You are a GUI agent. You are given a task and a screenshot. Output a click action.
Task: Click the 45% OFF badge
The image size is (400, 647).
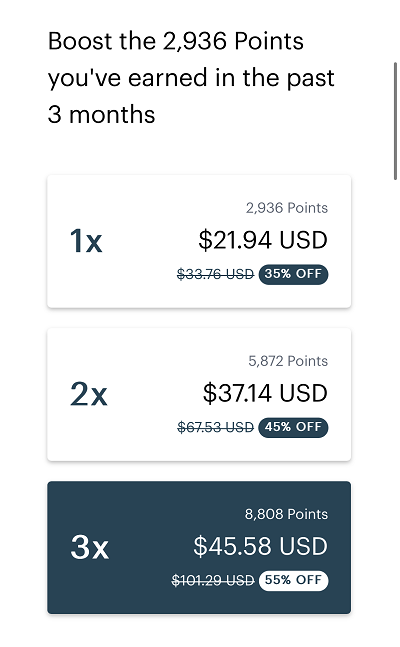[x=293, y=427]
